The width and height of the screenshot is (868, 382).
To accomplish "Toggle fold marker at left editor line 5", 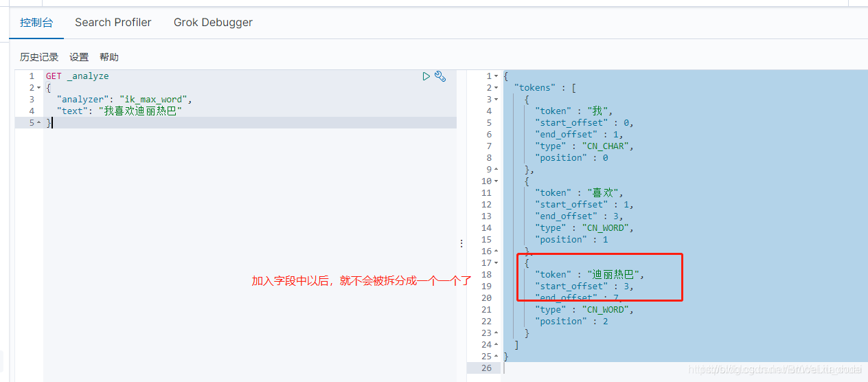I will (39, 123).
